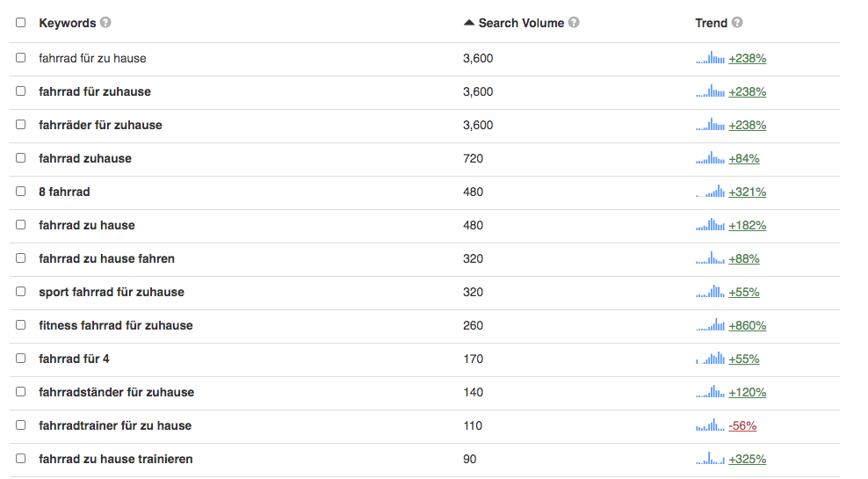
Task: Click the Keywords help question-mark icon
Action: tap(105, 23)
